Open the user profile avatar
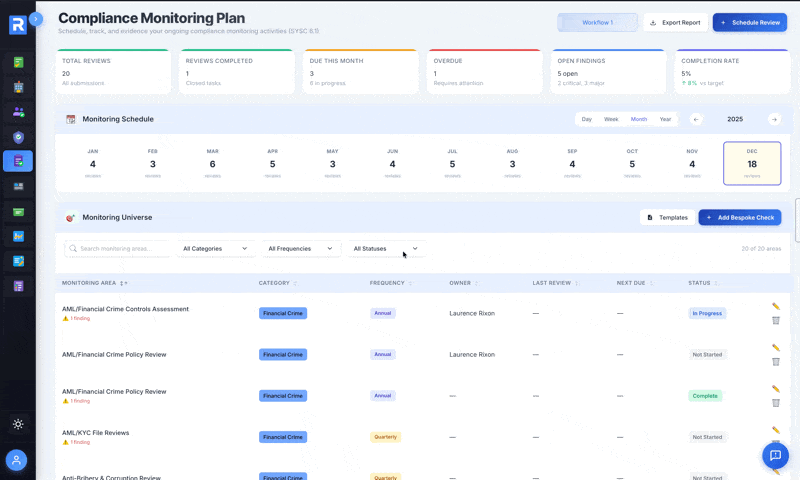 (16, 460)
